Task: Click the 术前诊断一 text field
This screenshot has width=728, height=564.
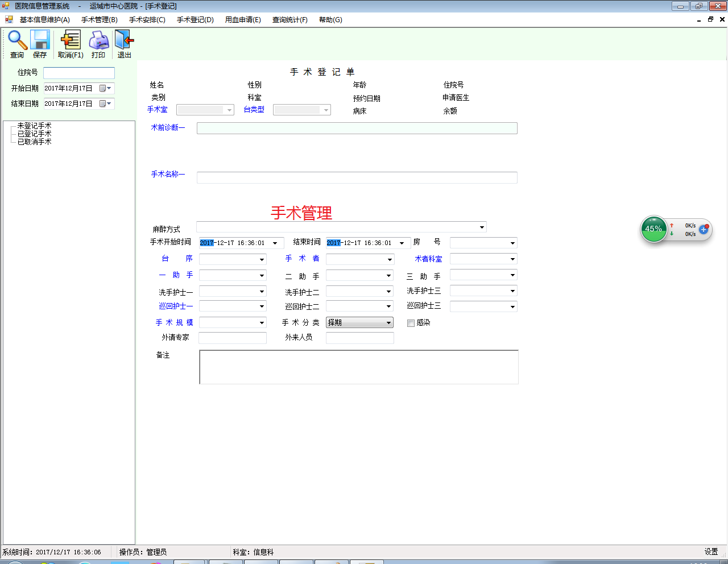Action: (357, 128)
